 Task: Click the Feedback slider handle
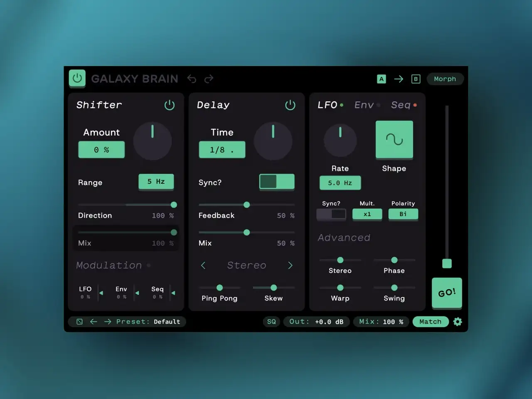pos(246,204)
